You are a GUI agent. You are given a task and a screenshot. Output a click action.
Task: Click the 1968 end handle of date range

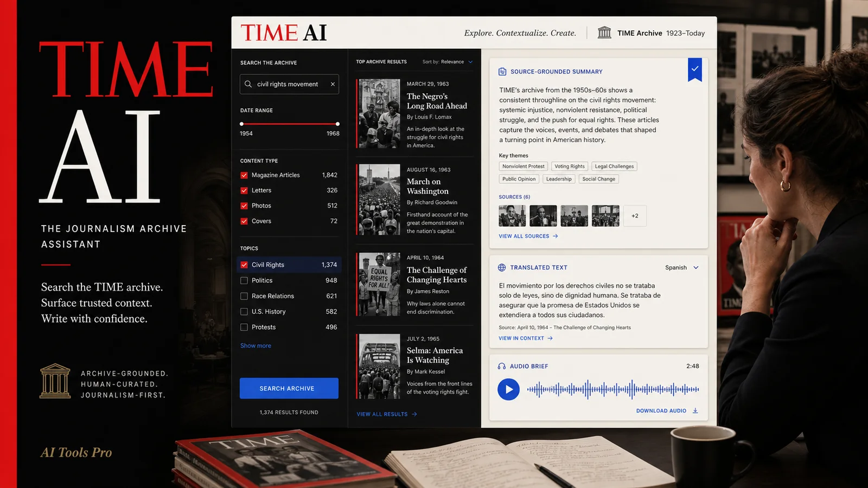pos(337,124)
